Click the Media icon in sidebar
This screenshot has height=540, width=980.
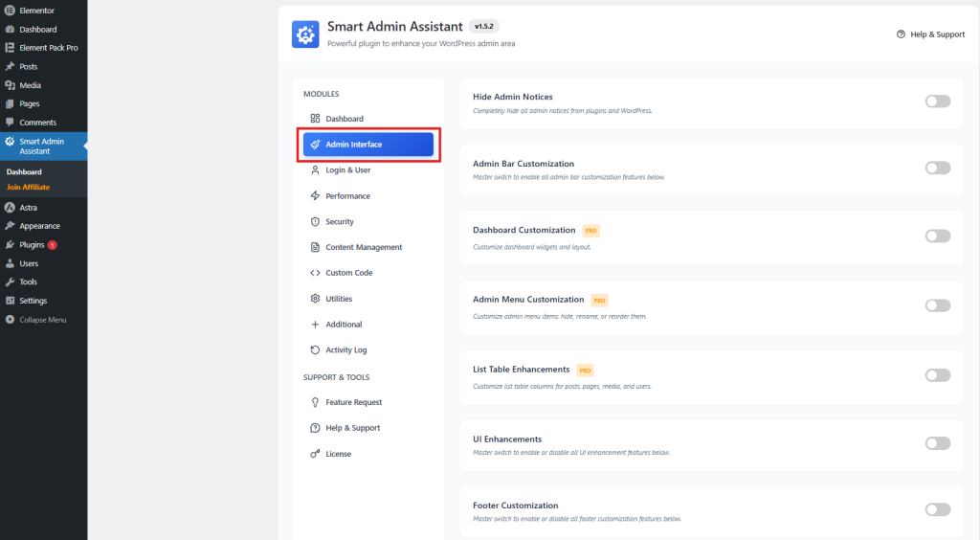(10, 85)
